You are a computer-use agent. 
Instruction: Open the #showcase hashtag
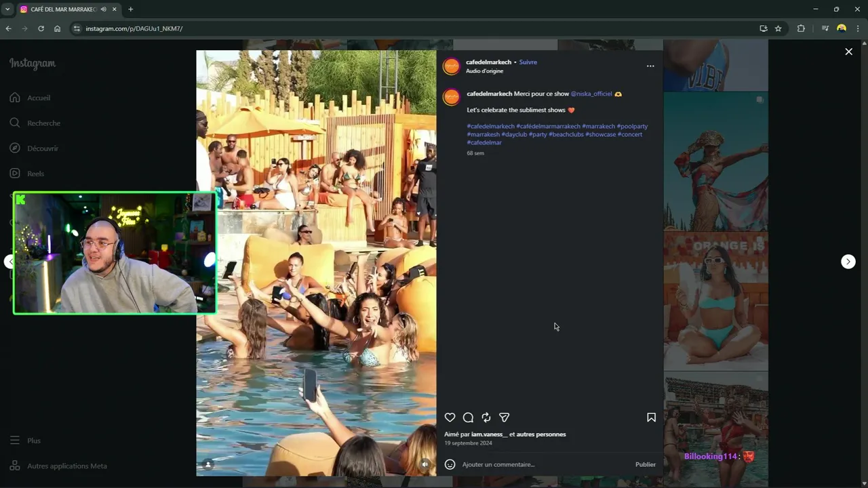click(x=601, y=134)
